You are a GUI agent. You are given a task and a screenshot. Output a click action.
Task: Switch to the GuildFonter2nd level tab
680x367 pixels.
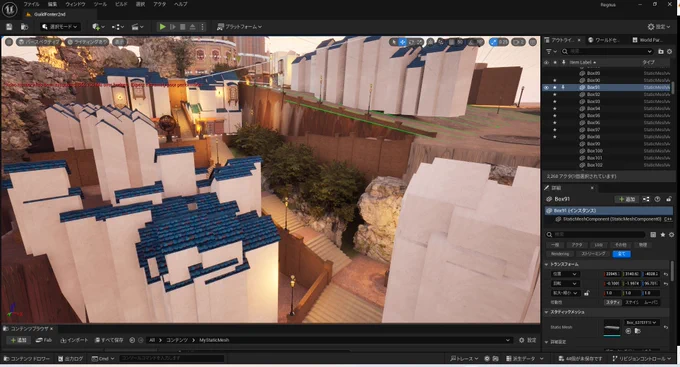[49, 14]
